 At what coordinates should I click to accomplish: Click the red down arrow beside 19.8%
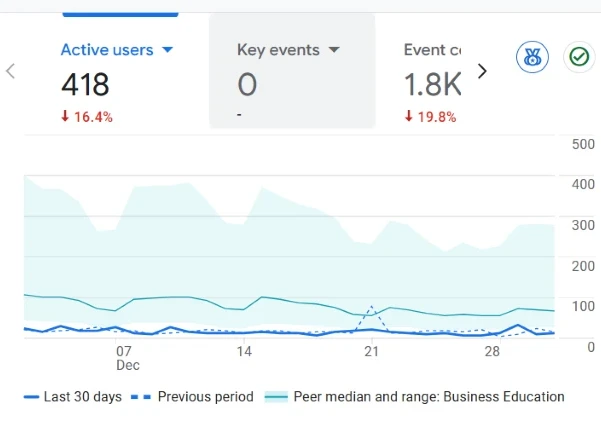(x=409, y=117)
